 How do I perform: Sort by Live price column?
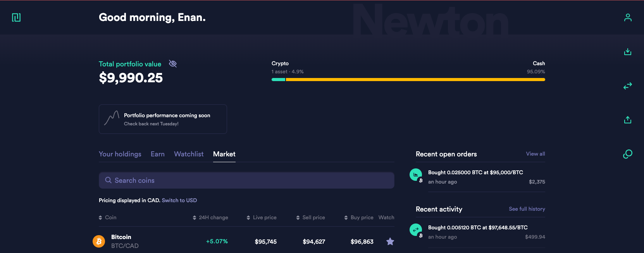pyautogui.click(x=262, y=218)
